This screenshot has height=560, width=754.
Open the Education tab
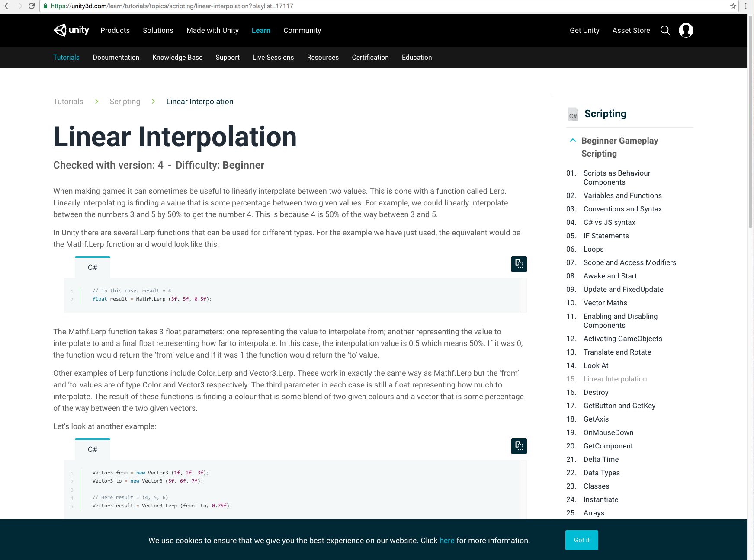point(417,58)
